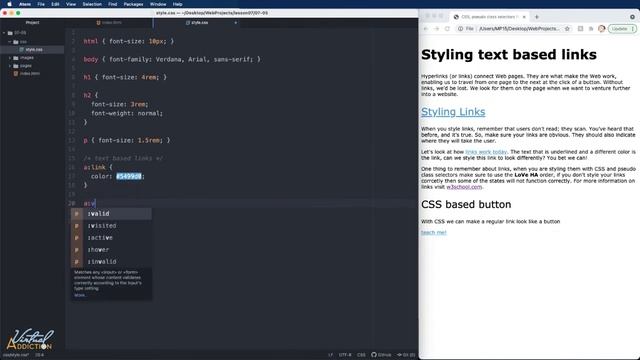Open the File menu

pos(41,4)
